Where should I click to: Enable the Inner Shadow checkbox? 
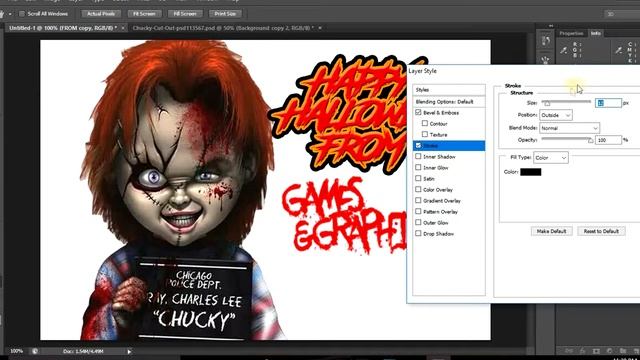click(x=418, y=156)
